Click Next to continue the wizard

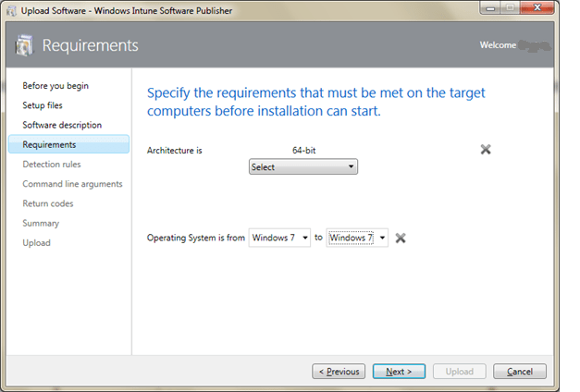(399, 372)
